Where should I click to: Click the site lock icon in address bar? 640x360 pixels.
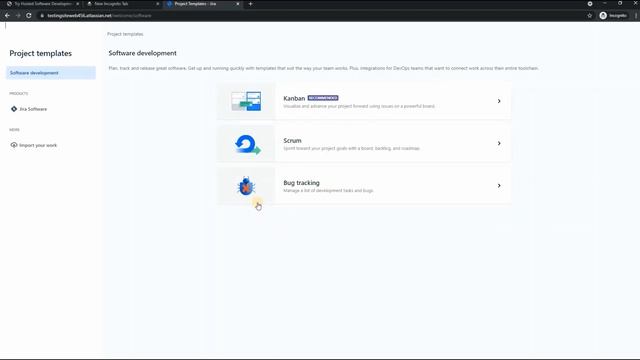pyautogui.click(x=42, y=16)
